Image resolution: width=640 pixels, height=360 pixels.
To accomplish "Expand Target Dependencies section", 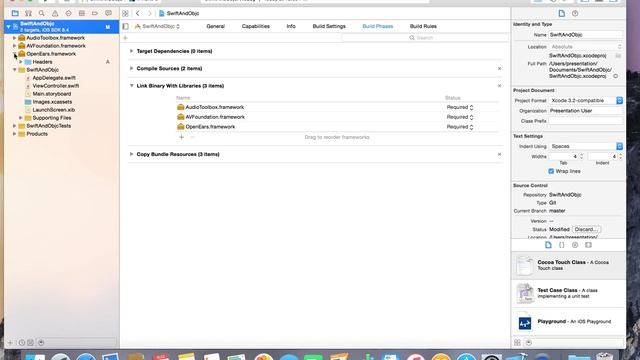I will [x=131, y=51].
